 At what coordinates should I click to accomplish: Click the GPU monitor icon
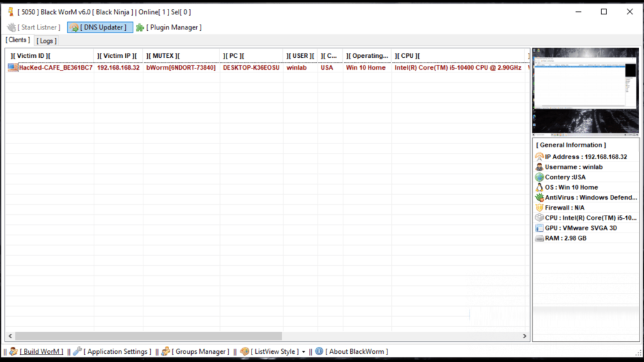539,228
